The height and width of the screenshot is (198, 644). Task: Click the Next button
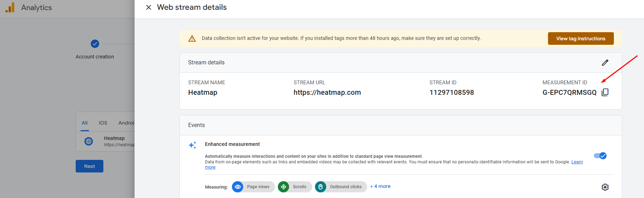pyautogui.click(x=89, y=166)
